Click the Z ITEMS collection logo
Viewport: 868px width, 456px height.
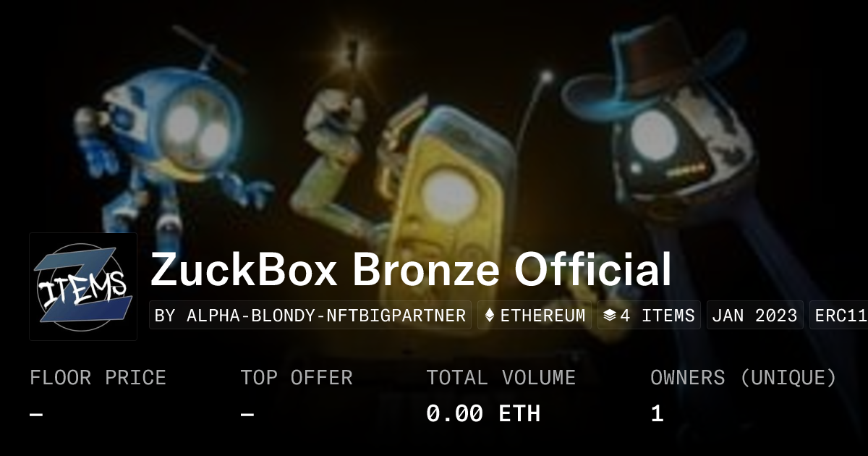point(83,287)
